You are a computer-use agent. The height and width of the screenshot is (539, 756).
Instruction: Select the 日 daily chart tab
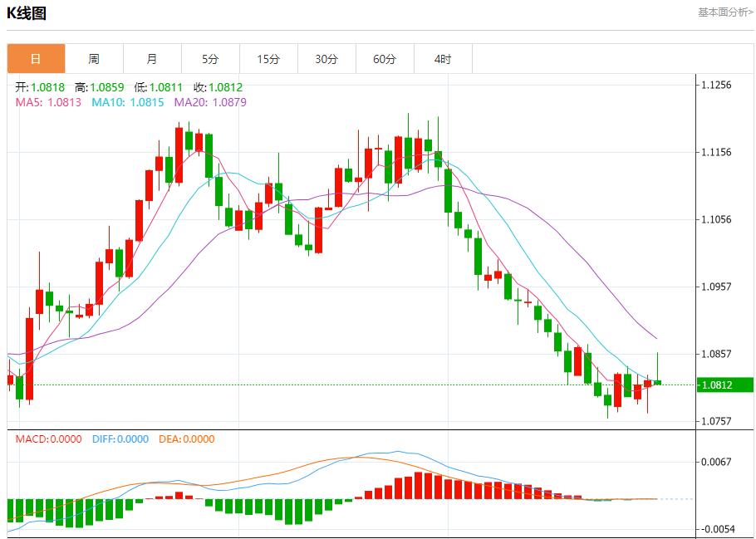pos(36,59)
